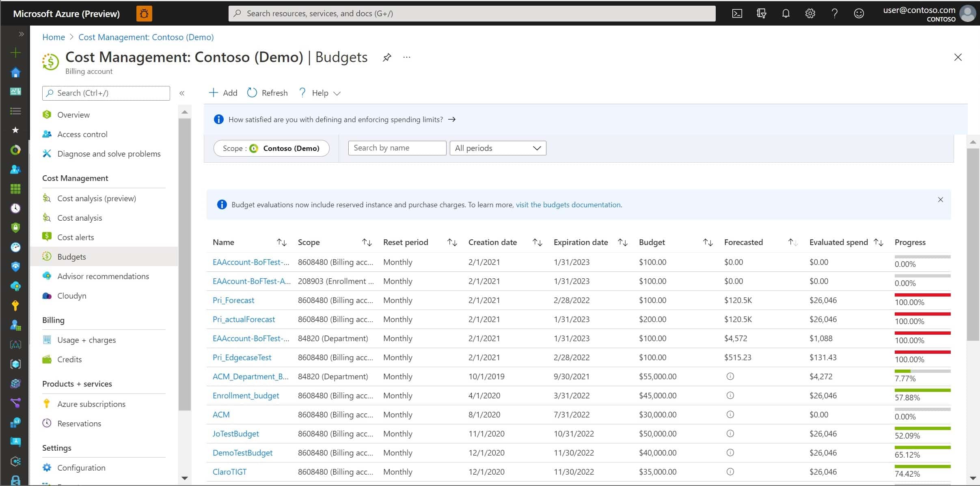The image size is (980, 486).
Task: Dismiss the budget evaluations info banner
Action: point(941,200)
